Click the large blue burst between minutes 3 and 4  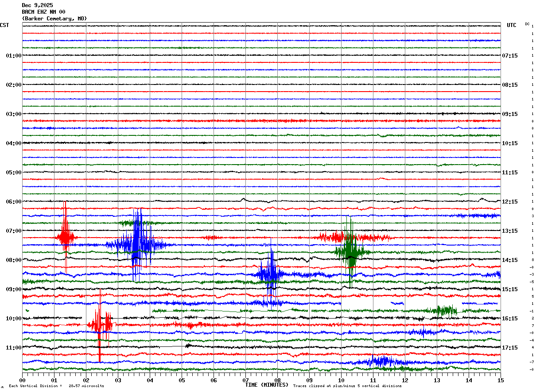[x=138, y=244]
